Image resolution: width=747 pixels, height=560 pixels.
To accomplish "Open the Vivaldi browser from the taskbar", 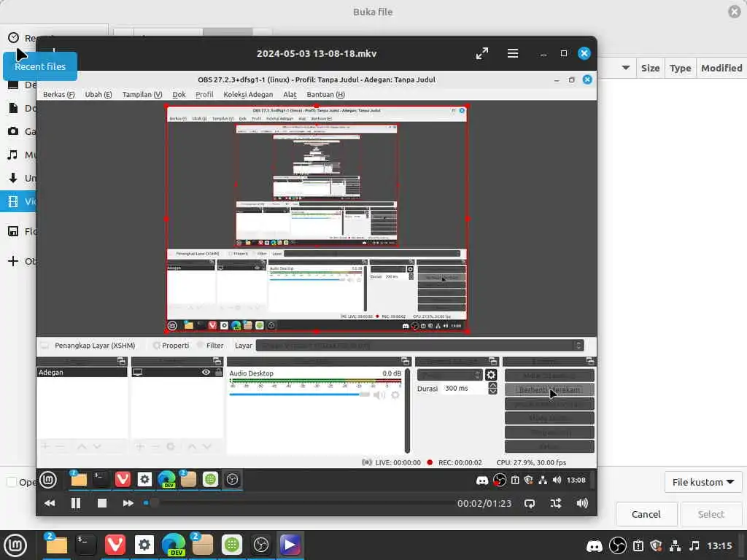I will 115,545.
